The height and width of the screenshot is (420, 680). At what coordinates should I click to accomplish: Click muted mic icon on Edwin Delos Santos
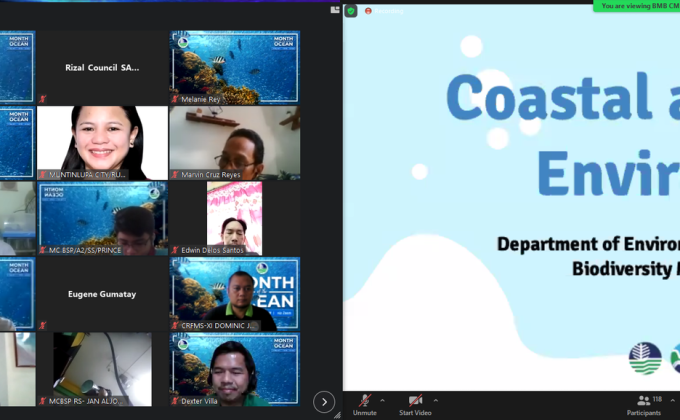tap(175, 250)
